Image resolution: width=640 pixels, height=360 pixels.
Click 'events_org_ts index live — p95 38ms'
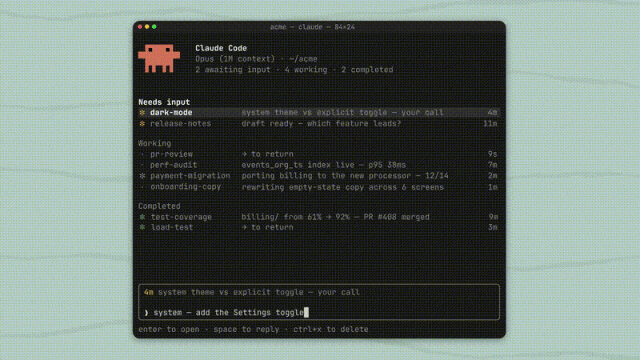tap(324, 165)
